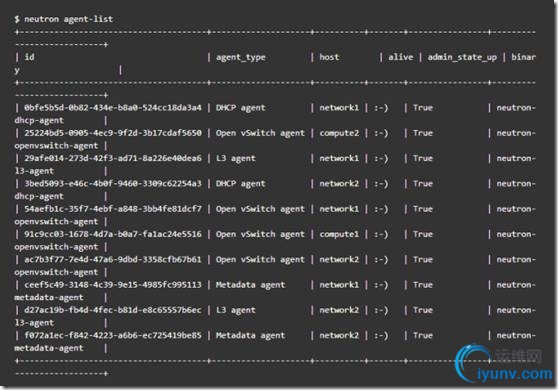Select the id beginning with 29afe014
This screenshot has width=558, height=390.
(113, 158)
